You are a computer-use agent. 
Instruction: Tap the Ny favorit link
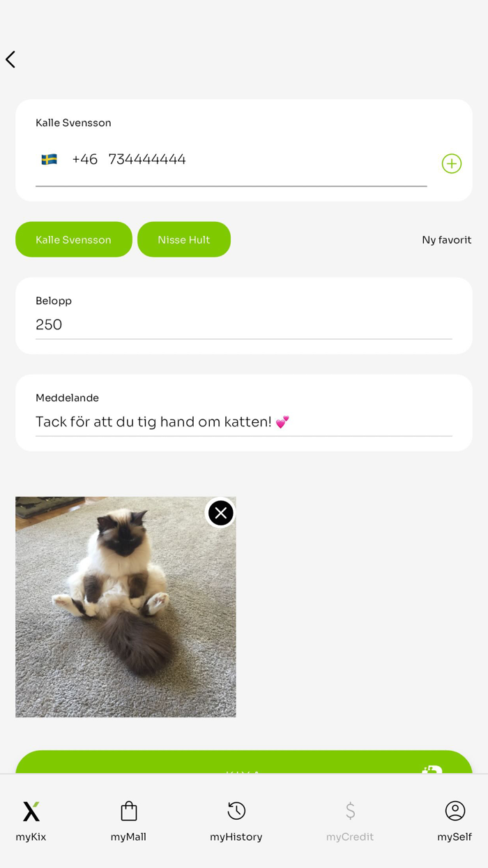coord(447,240)
